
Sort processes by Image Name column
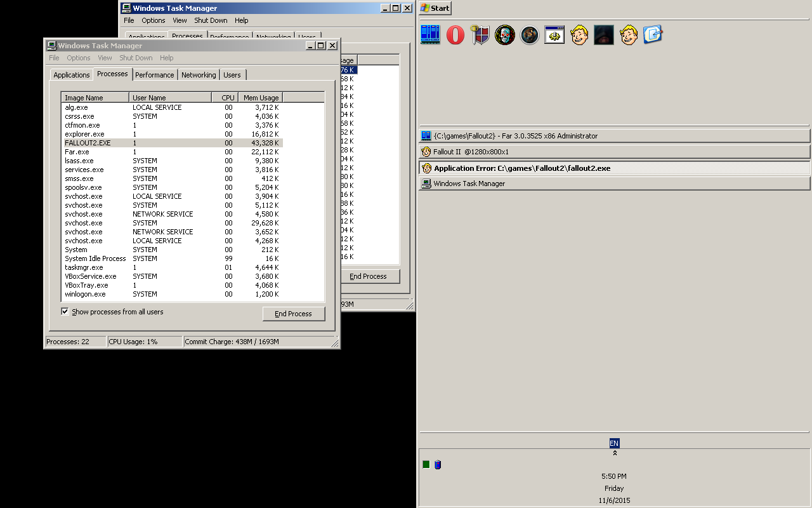95,98
